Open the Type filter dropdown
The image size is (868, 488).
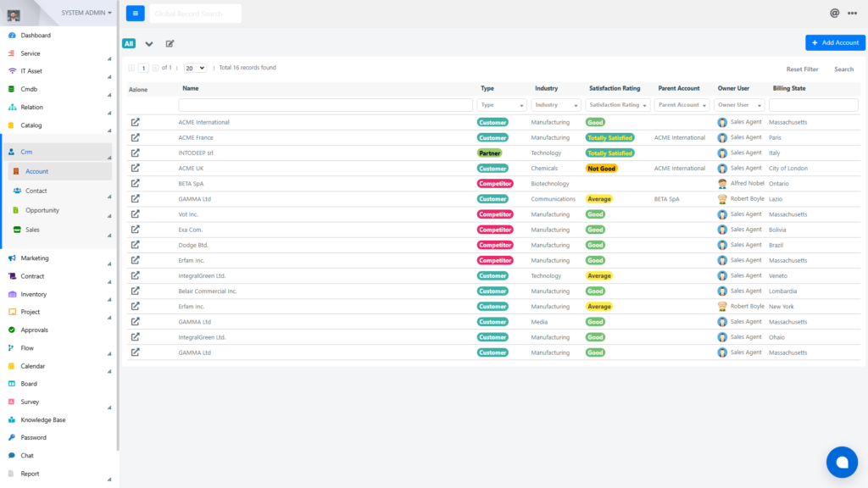(x=502, y=105)
